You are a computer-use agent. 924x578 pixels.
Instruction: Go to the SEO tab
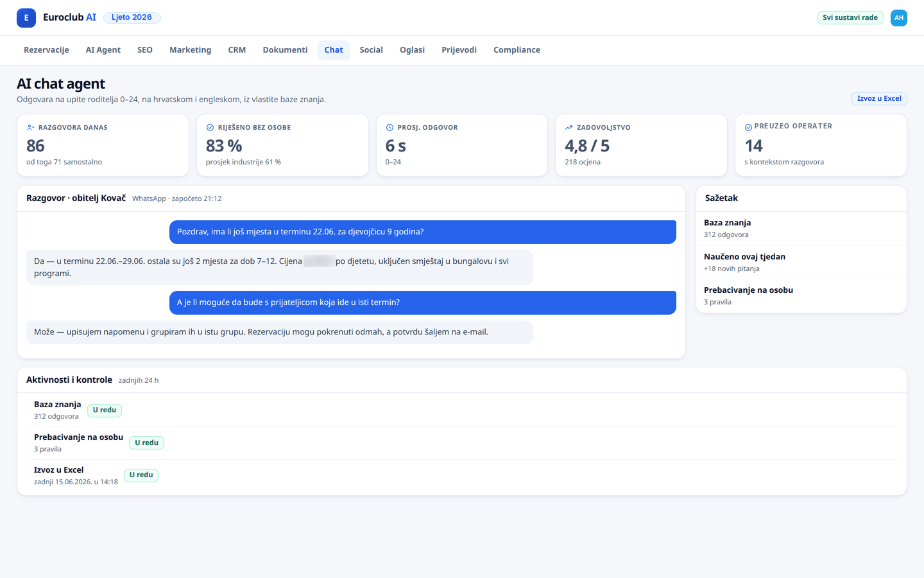[145, 50]
